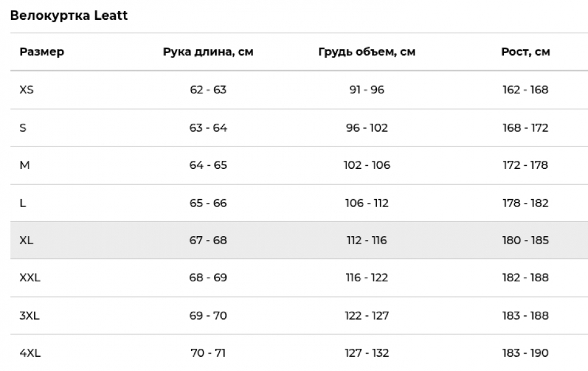This screenshot has height=371, width=588.
Task: Click arm length value "62 - 63"
Action: click(208, 90)
